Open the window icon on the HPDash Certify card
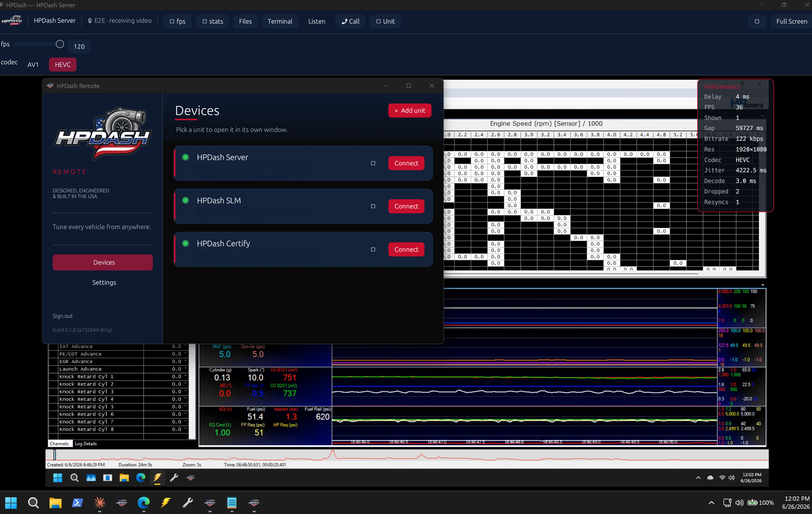 (373, 249)
